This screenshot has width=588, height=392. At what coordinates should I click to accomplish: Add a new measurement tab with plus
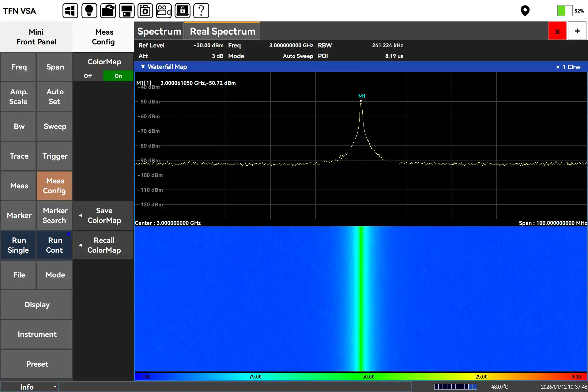[x=577, y=31]
